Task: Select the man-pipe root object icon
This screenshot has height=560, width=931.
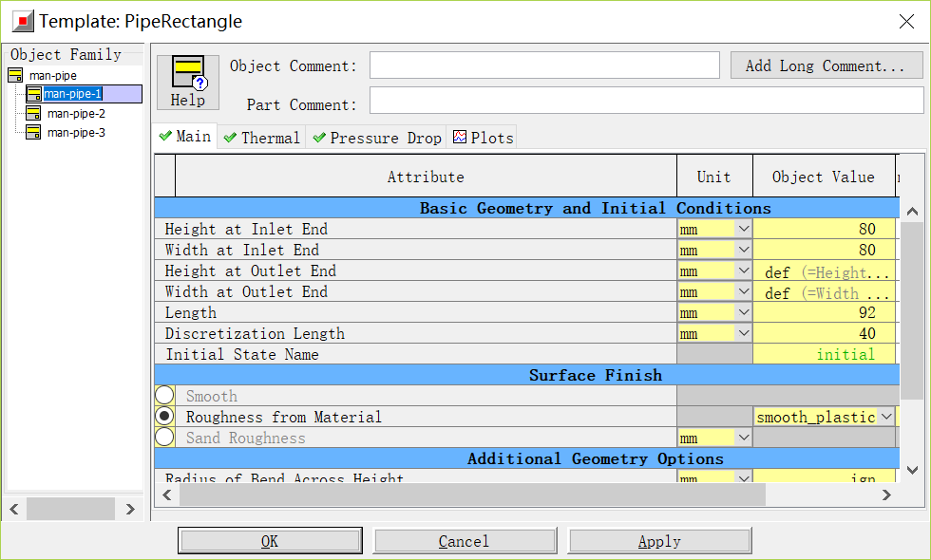Action: (15, 75)
